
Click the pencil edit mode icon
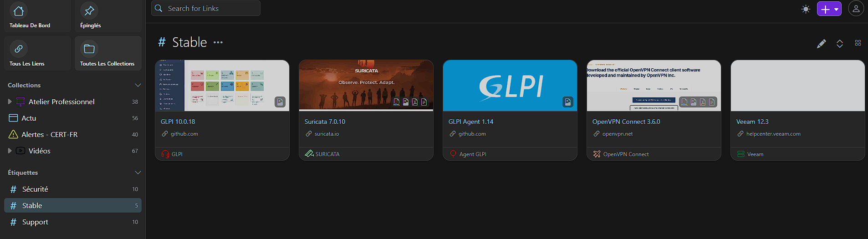[821, 43]
